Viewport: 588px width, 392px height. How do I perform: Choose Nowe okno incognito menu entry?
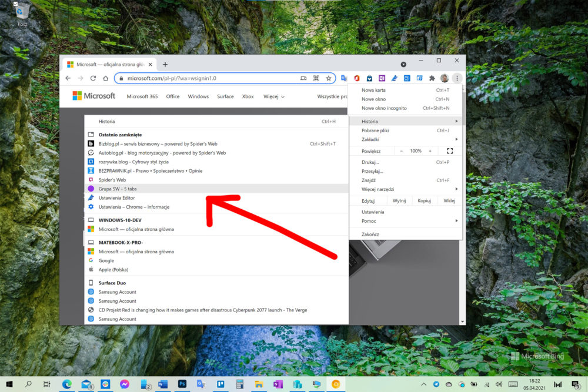point(405,108)
